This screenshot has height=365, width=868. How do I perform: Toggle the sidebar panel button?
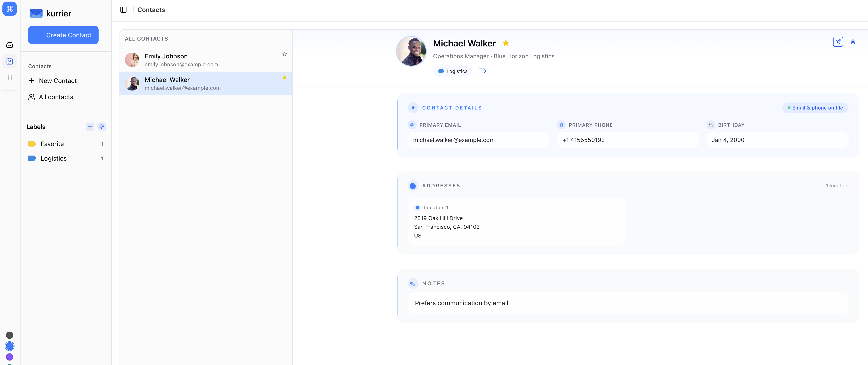(x=123, y=10)
